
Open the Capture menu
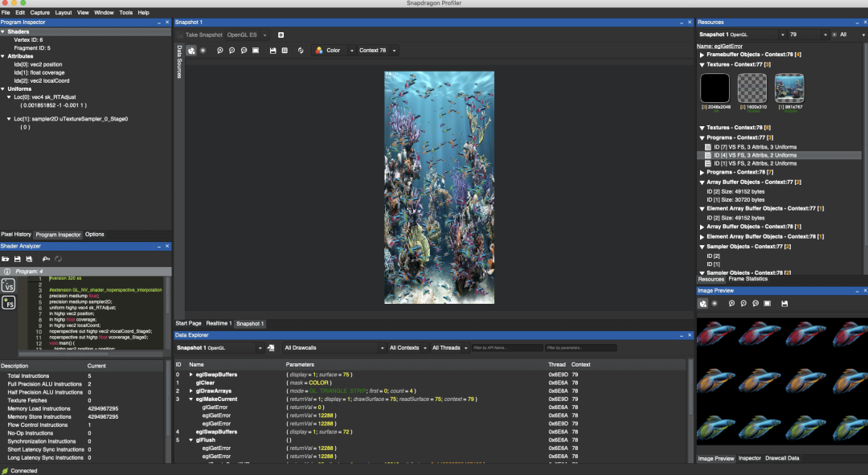[x=39, y=13]
